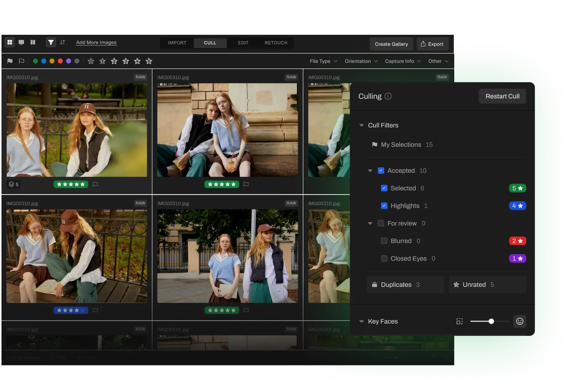The image size is (567, 392).
Task: Select the photo of women standing by fence
Action: pos(228,256)
